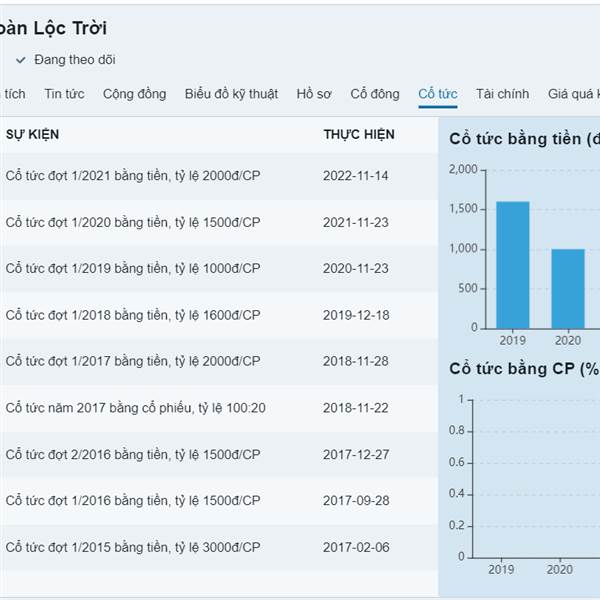600x600 pixels.
Task: Select the Cổ tức tab
Action: click(x=438, y=94)
